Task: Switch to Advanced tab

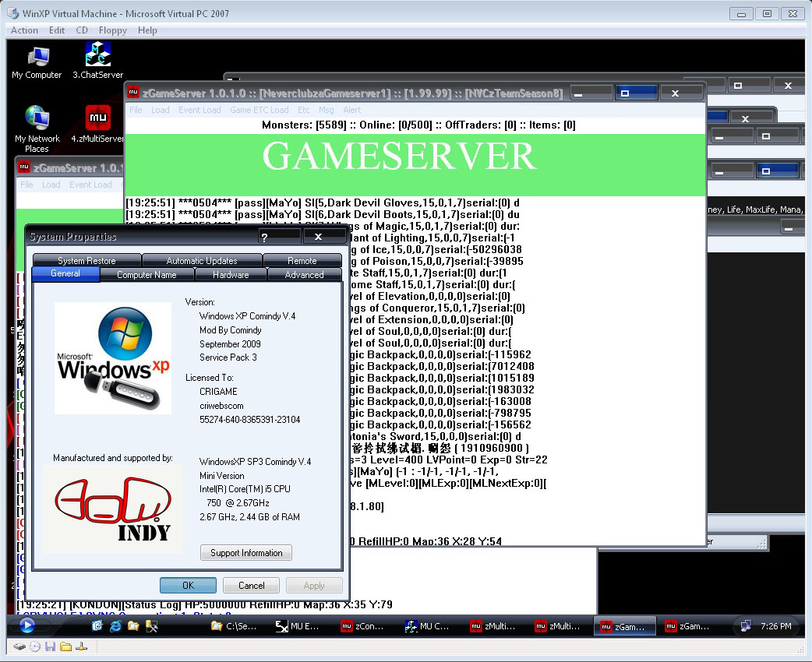Action: pos(304,275)
